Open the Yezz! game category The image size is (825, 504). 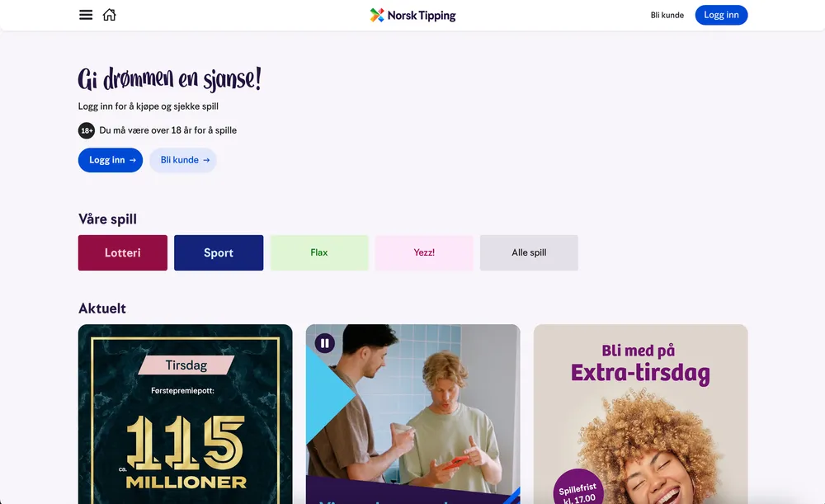coord(424,253)
